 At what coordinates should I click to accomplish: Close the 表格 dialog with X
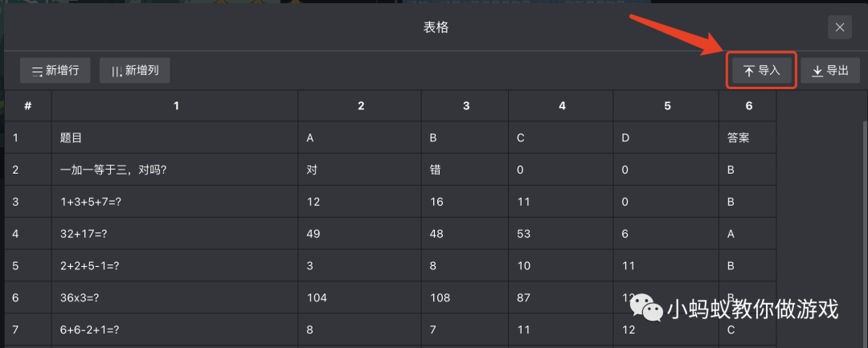[x=840, y=27]
